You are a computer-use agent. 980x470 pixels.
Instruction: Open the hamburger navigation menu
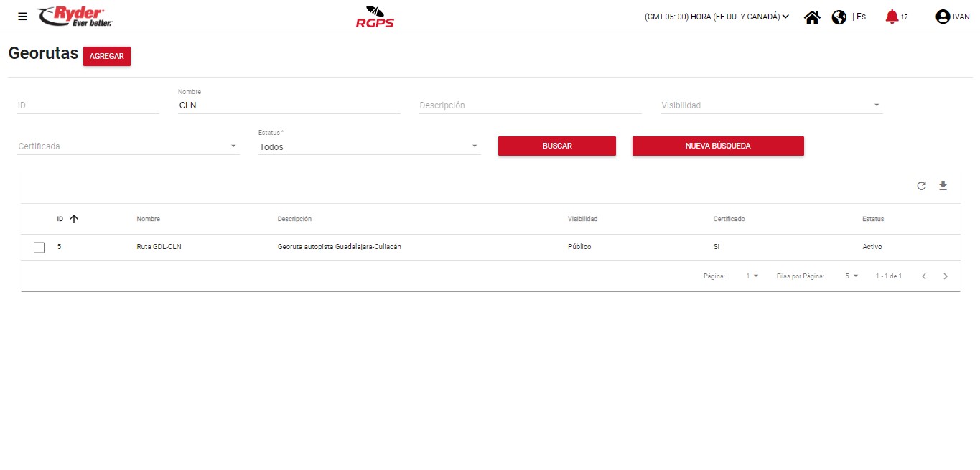pyautogui.click(x=22, y=17)
